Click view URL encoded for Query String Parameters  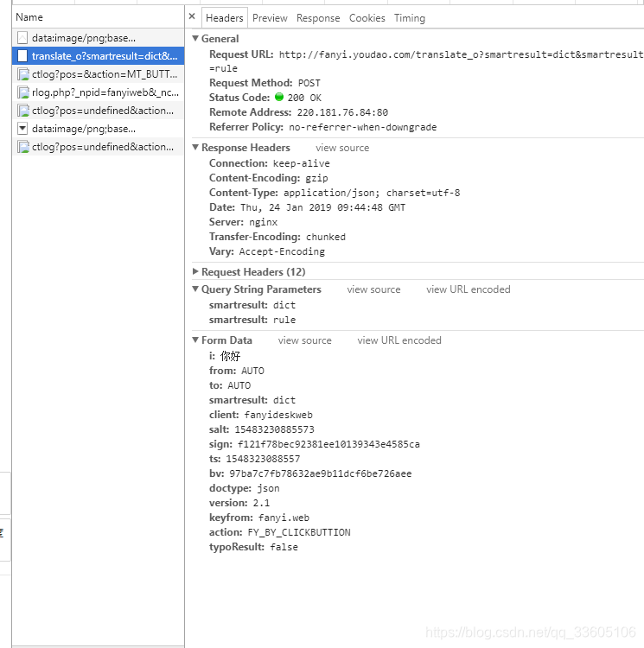[469, 289]
